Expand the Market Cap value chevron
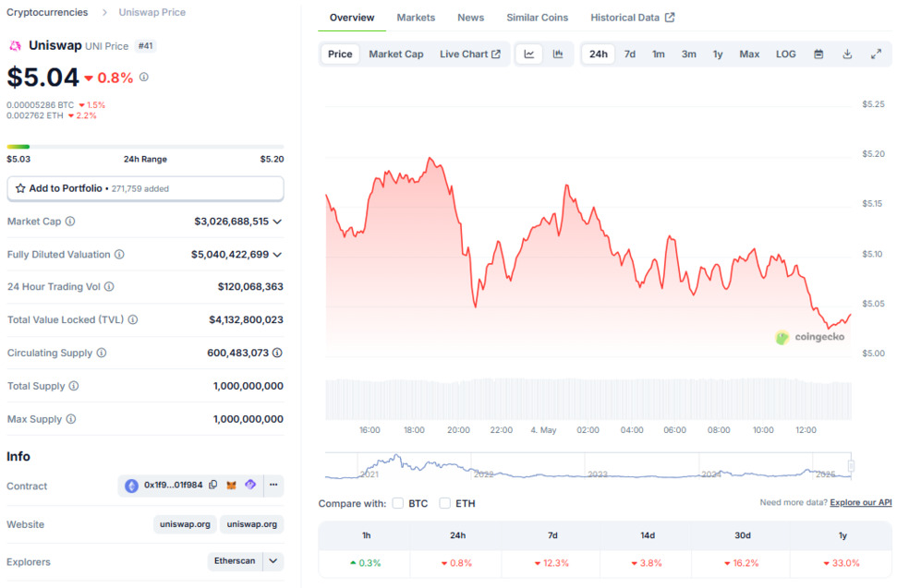Screen dimensions: 909x588 [278, 222]
